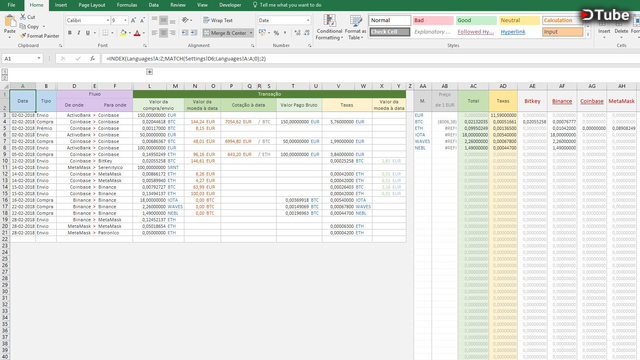Open the Binance column header link

pyautogui.click(x=562, y=101)
